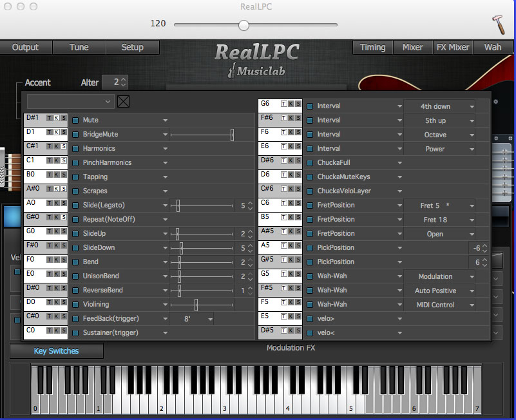Toggle the G6 Interval checkbox
This screenshot has height=420, width=516.
(310, 106)
